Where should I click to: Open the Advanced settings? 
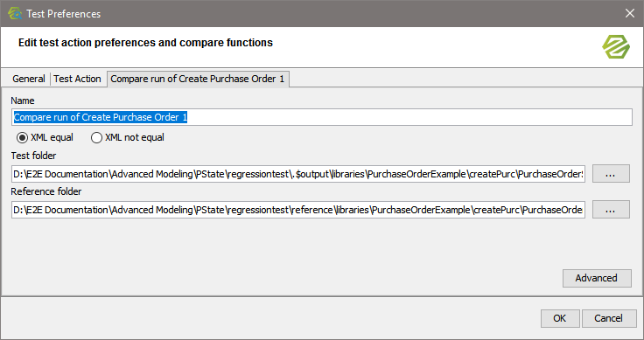coord(597,278)
